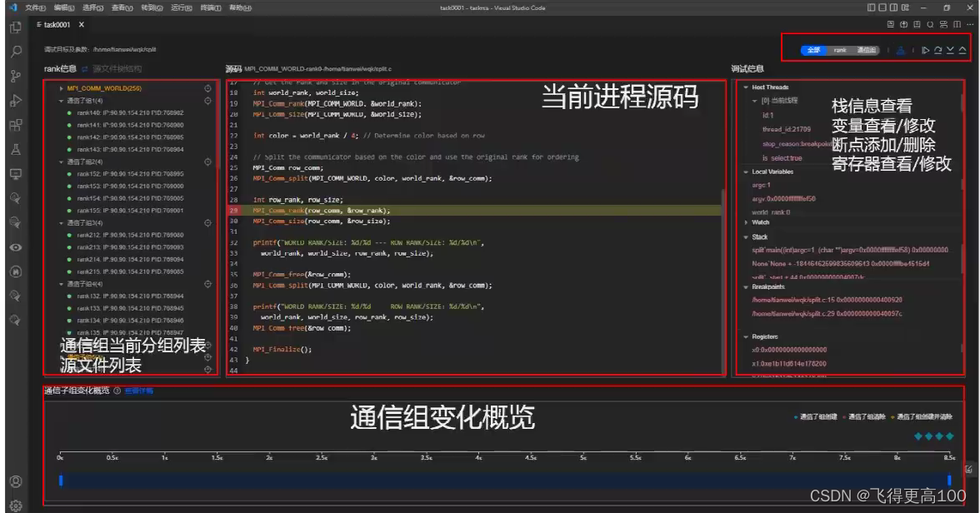Open the Search view in activity bar
Image resolution: width=980 pixels, height=513 pixels.
(x=16, y=52)
